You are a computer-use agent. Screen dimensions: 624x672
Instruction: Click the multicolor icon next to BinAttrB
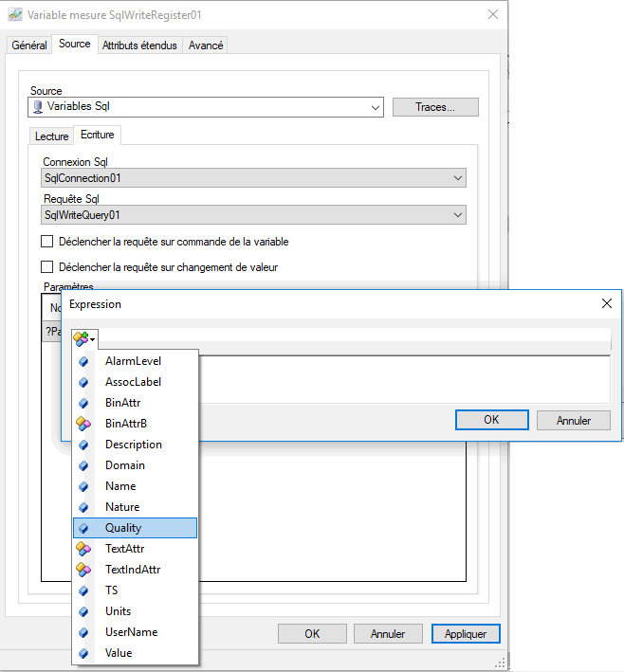click(83, 424)
